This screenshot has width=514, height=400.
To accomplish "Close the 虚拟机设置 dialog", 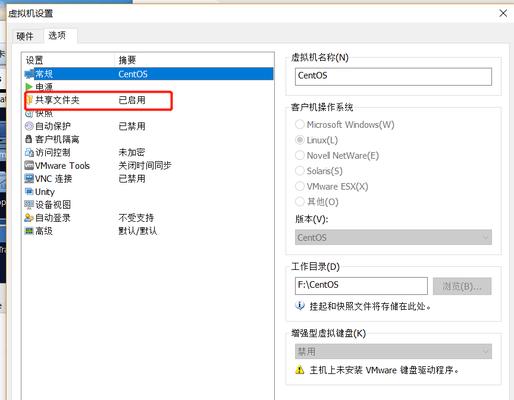I will [x=503, y=13].
